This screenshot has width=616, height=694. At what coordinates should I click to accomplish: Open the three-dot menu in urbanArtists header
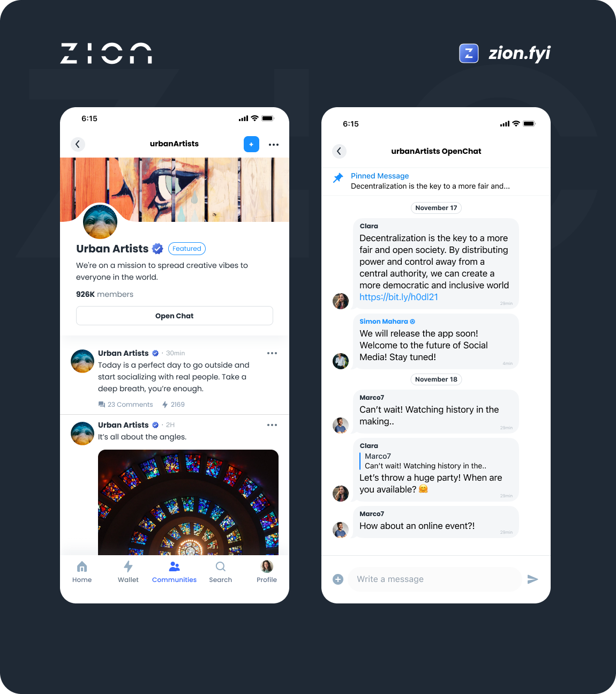[274, 145]
